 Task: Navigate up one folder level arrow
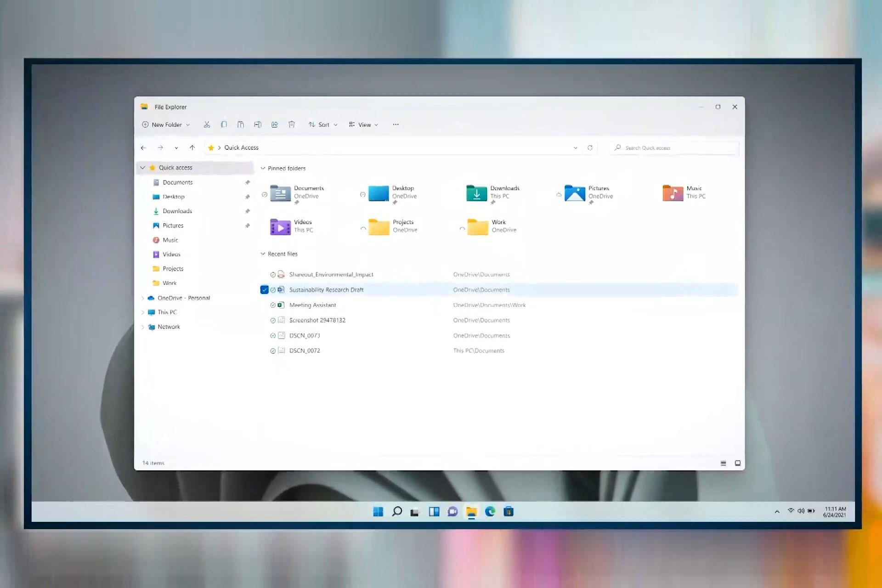click(192, 147)
